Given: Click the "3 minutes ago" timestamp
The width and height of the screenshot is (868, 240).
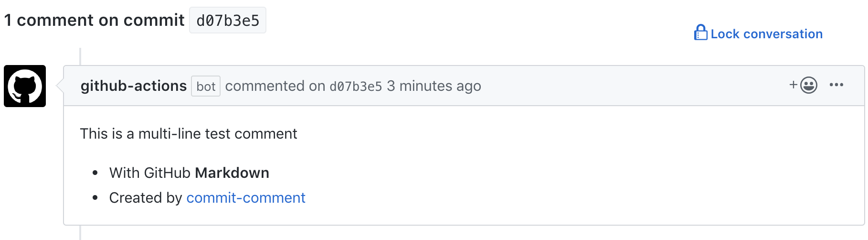Looking at the screenshot, I should [x=434, y=86].
